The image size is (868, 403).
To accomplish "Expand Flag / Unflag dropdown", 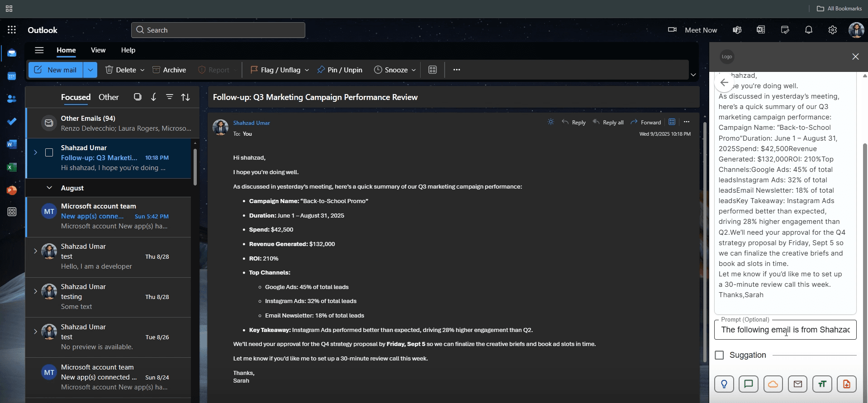I will click(x=307, y=70).
